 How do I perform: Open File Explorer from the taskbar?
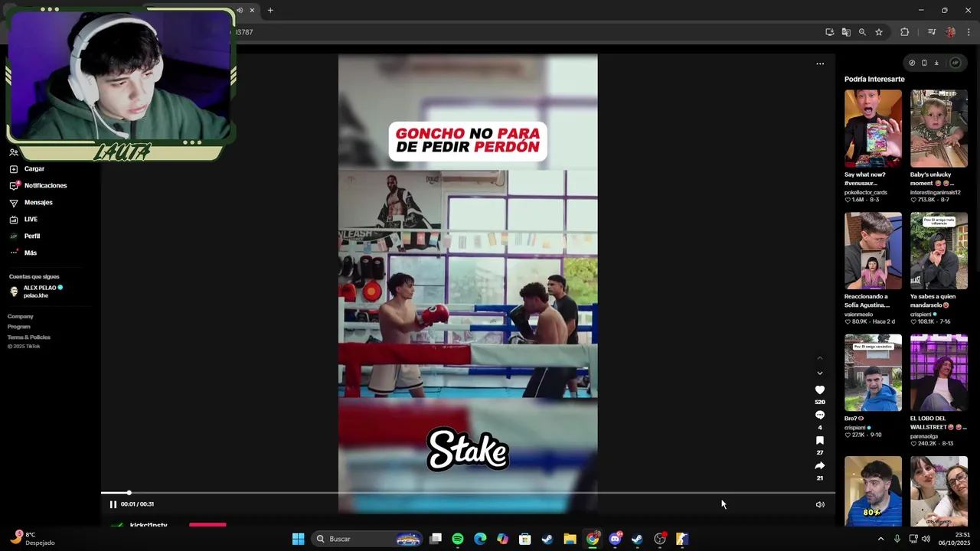click(570, 539)
